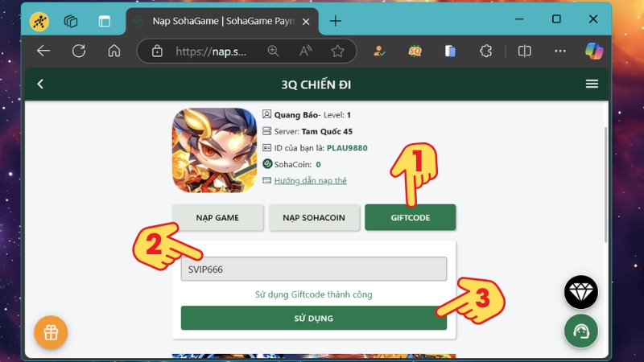Click the giftcode input field with SVIP666

click(314, 269)
